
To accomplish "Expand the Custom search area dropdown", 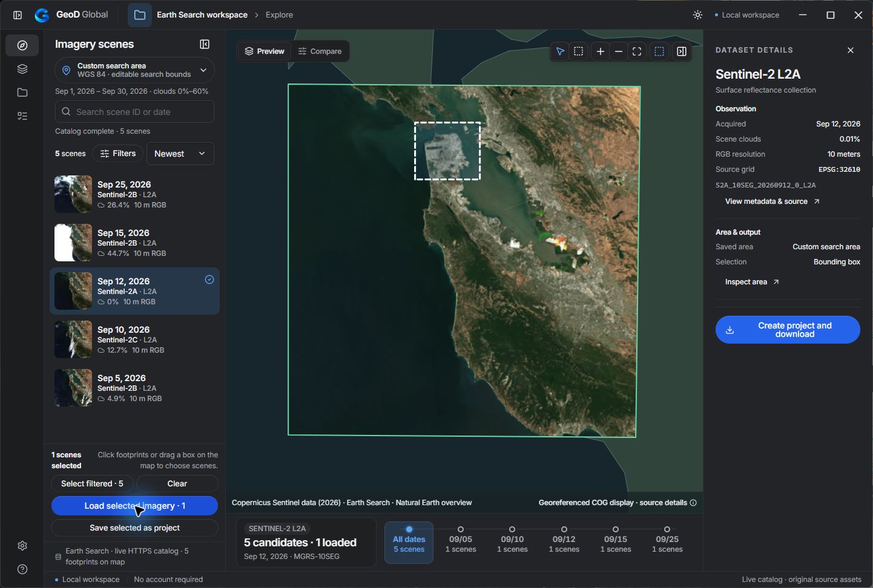I will click(134, 70).
